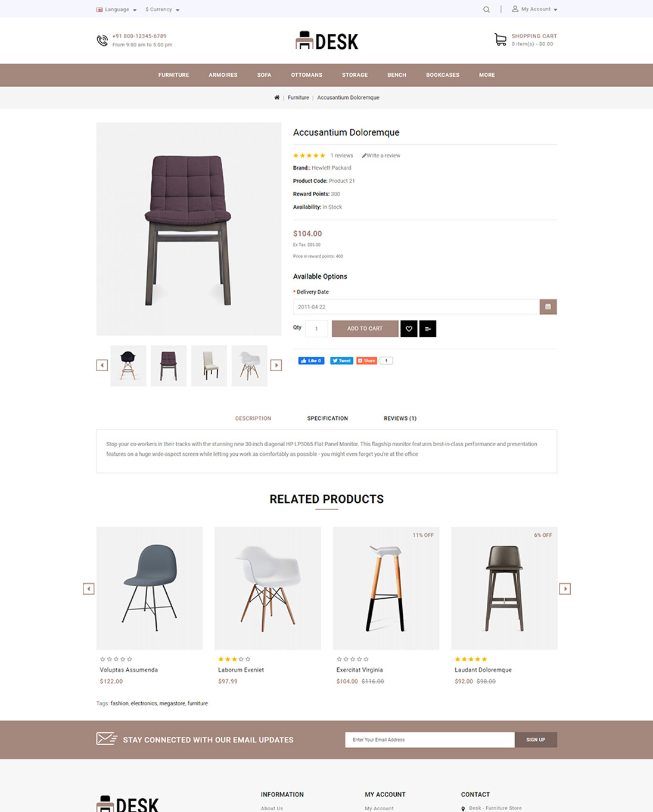Open the delivery date calendar picker

[x=548, y=307]
